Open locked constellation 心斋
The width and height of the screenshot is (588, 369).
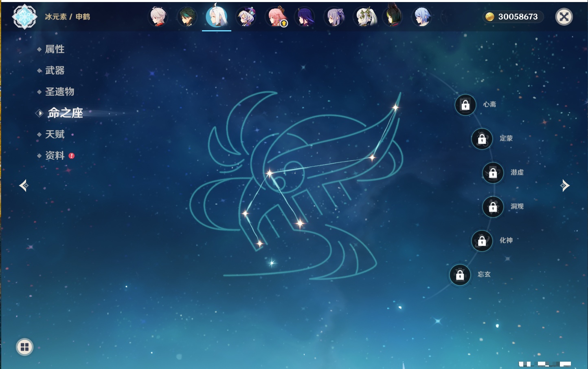(465, 105)
